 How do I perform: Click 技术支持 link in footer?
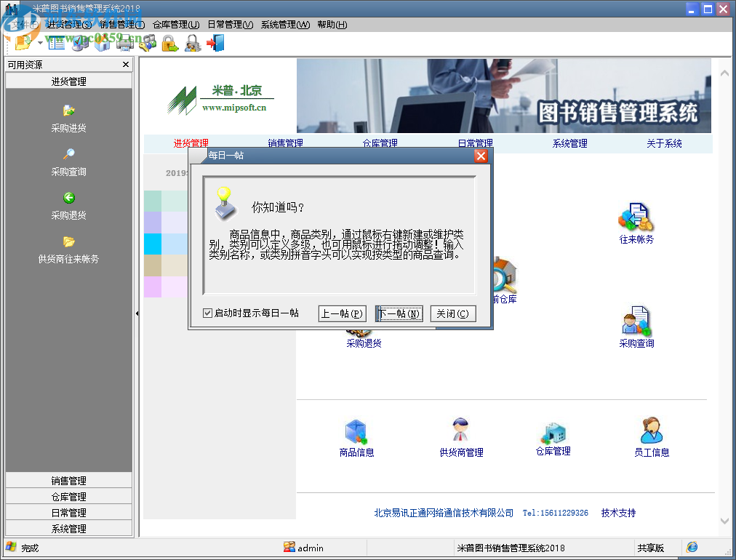pyautogui.click(x=619, y=513)
